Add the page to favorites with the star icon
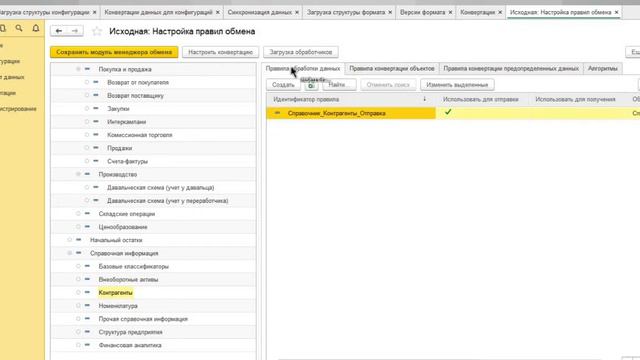 point(97,31)
